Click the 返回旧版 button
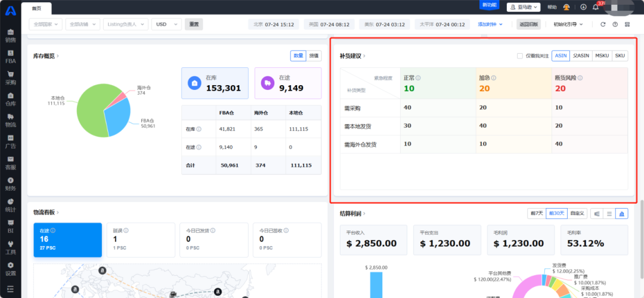The image size is (644, 298). click(x=528, y=24)
